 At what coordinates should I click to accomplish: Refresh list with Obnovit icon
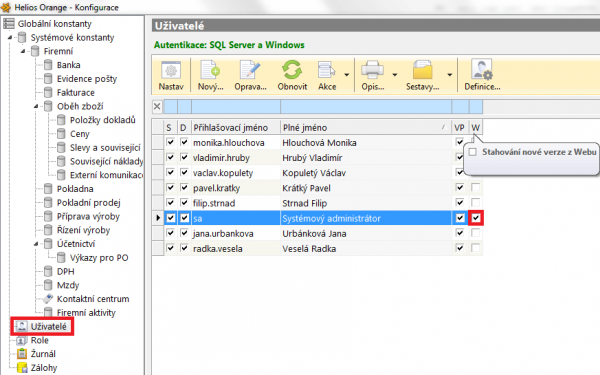pyautogui.click(x=292, y=70)
